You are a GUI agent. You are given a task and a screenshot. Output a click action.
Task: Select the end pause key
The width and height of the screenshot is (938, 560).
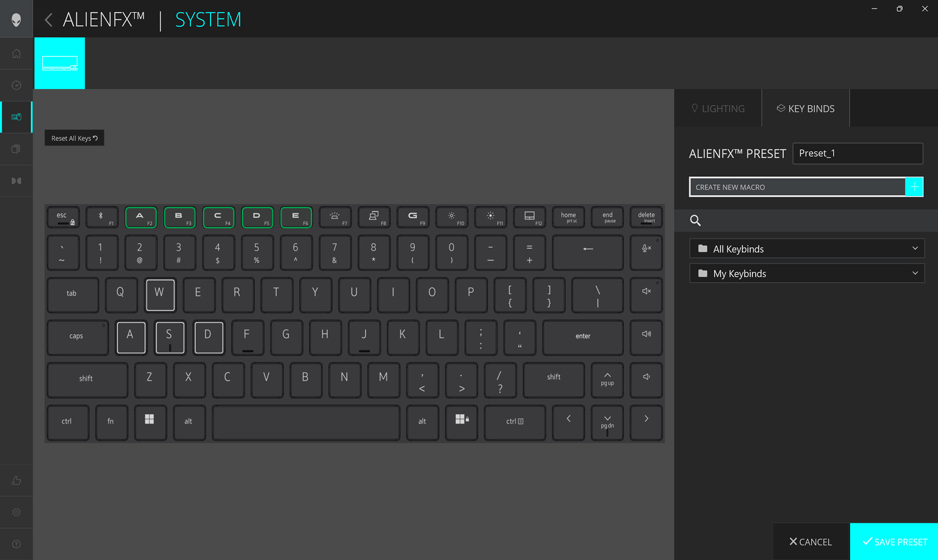pos(608,217)
